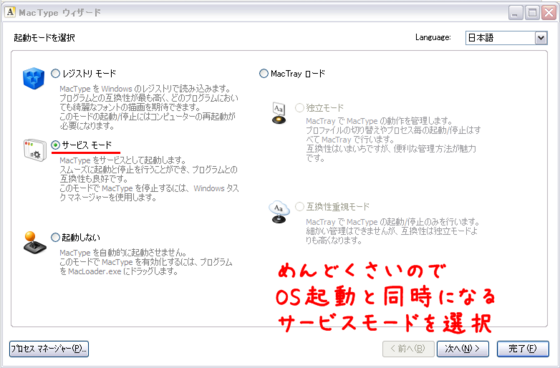This screenshot has width=560, height=368.
Task: Click the レジストリ モード description paragraph
Action: [x=149, y=107]
